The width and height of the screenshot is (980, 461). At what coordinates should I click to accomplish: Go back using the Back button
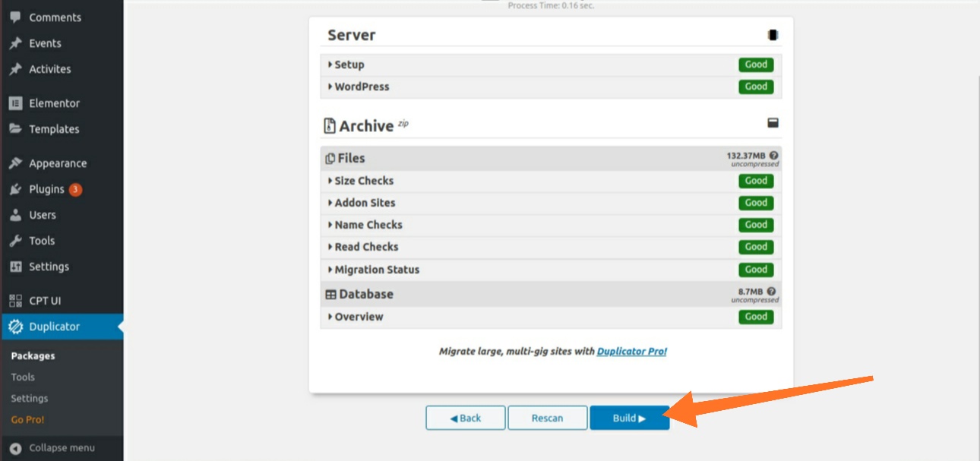point(465,418)
